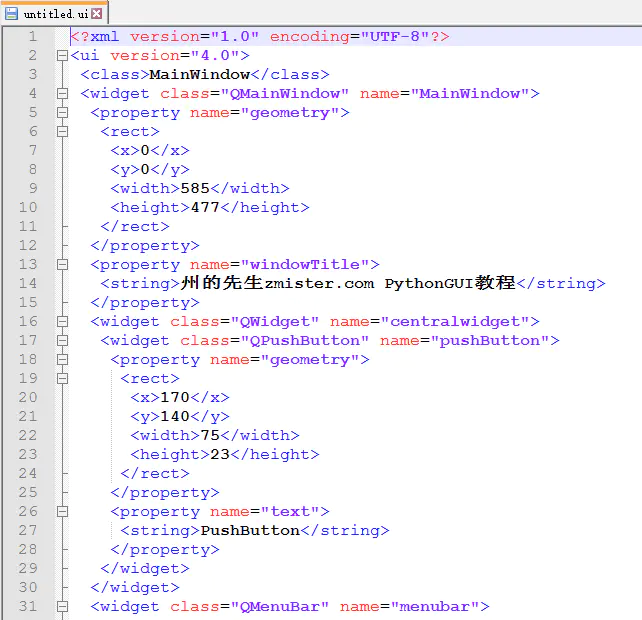Click the x value 170

[175, 397]
